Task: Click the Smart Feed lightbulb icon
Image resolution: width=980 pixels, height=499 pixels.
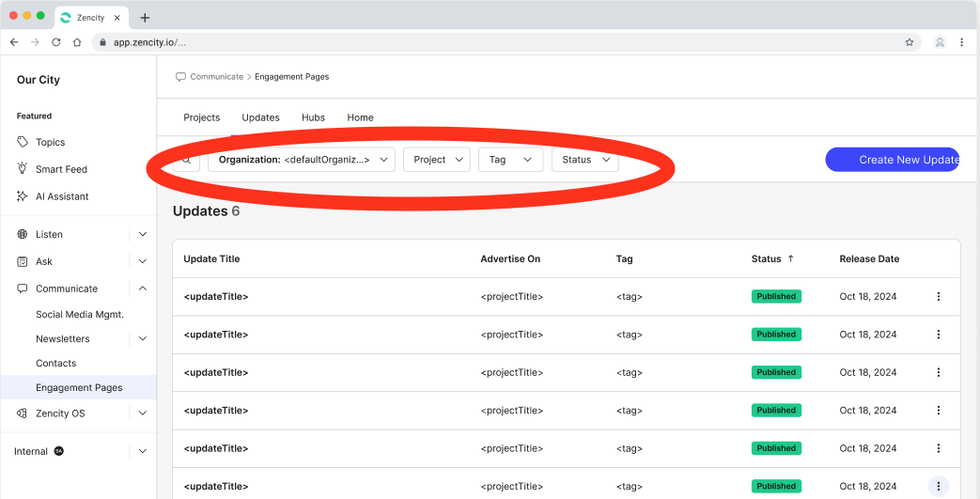Action: [x=23, y=169]
